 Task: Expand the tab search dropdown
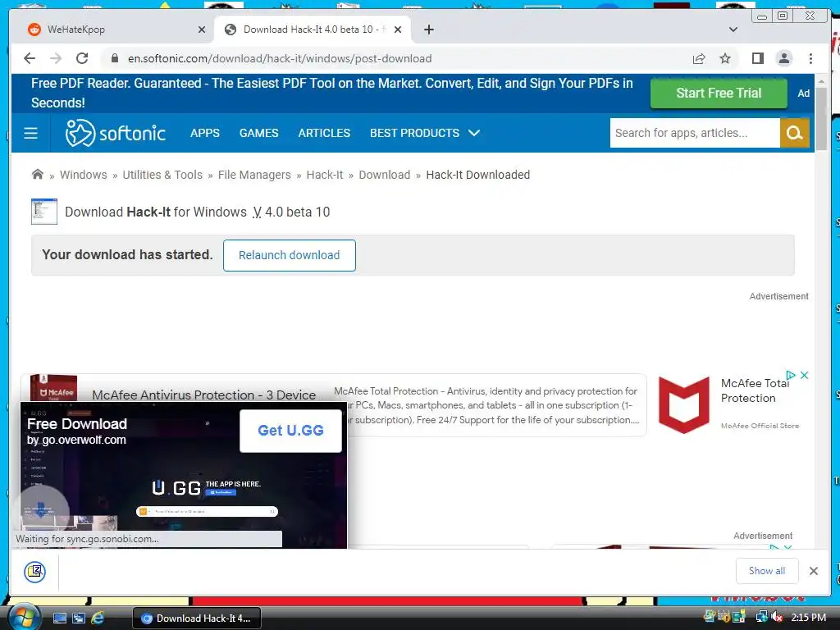pyautogui.click(x=733, y=30)
